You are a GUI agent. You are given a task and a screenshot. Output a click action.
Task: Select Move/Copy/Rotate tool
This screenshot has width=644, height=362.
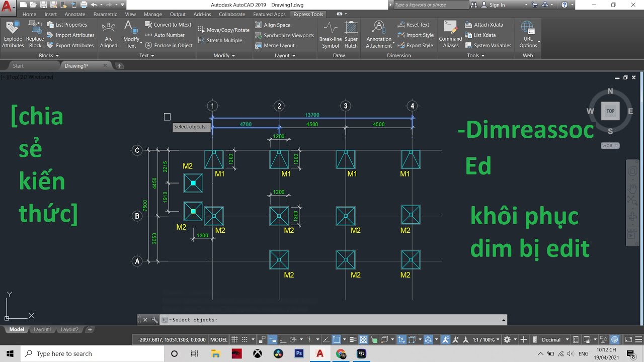tap(224, 30)
